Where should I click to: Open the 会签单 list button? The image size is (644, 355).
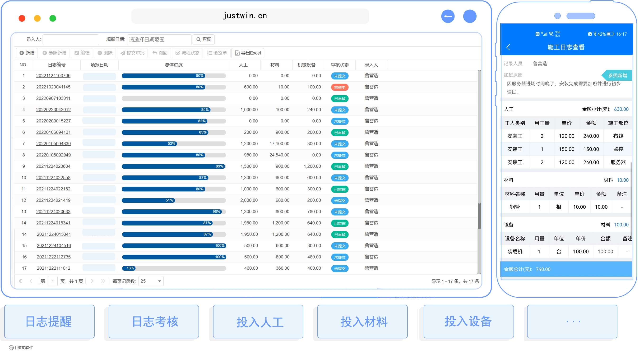click(x=217, y=53)
